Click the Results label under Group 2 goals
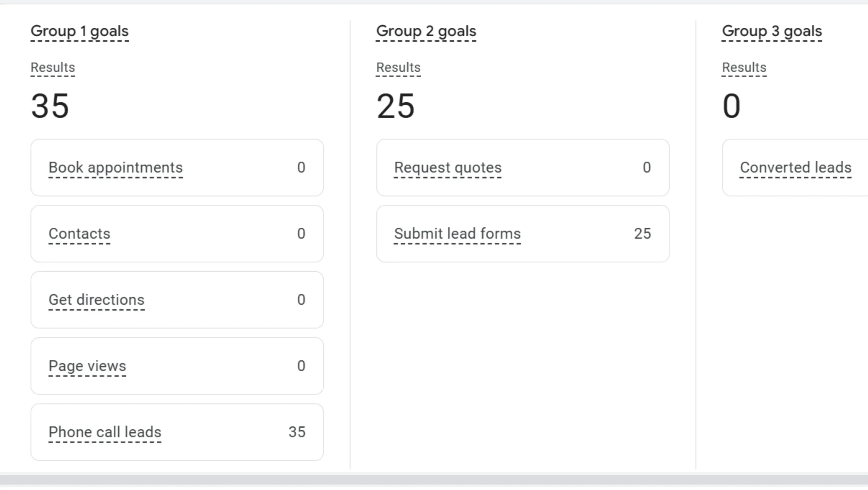 [x=398, y=67]
